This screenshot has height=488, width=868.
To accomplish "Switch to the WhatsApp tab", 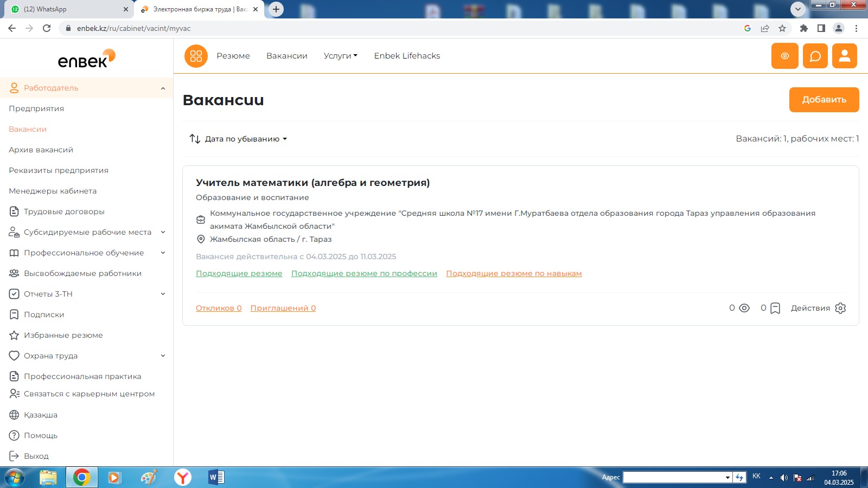I will point(68,9).
